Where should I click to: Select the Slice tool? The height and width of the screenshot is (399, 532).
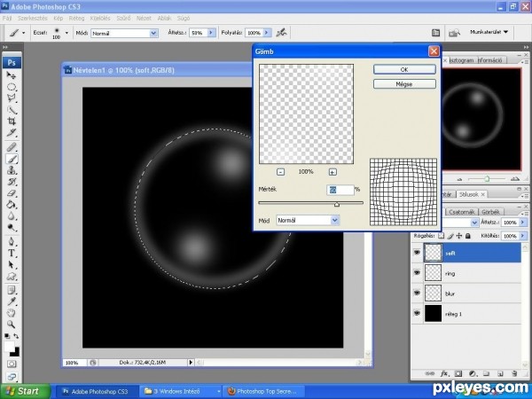tap(12, 132)
